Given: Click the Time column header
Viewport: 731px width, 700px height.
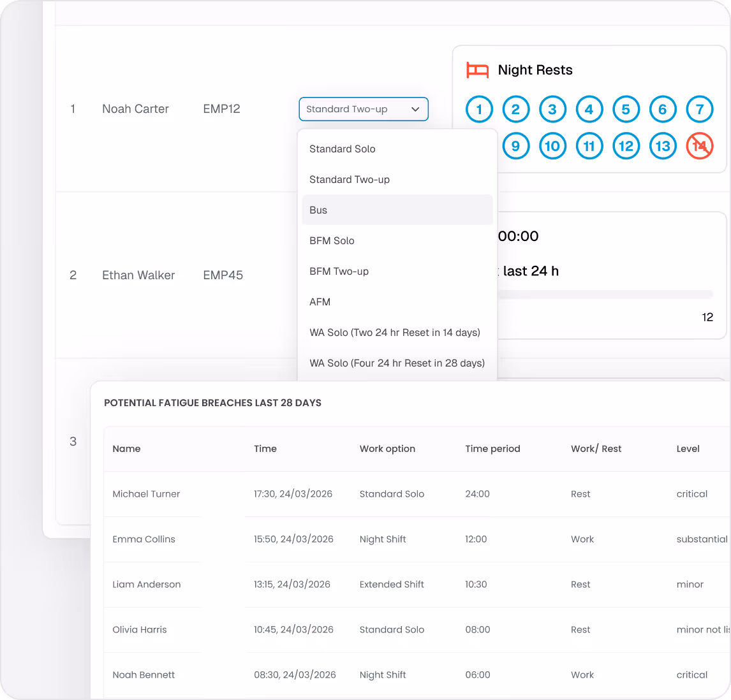Looking at the screenshot, I should (265, 449).
